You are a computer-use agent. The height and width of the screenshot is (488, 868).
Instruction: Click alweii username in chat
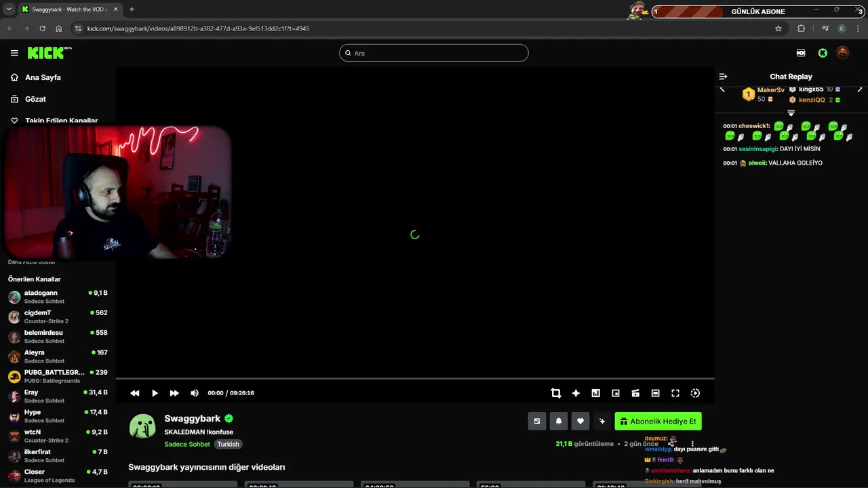757,163
